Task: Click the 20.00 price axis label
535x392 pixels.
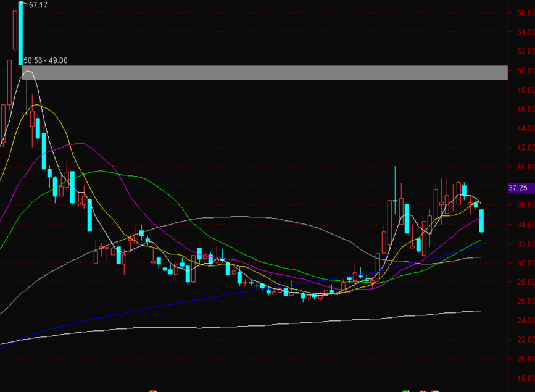Action: coord(526,359)
